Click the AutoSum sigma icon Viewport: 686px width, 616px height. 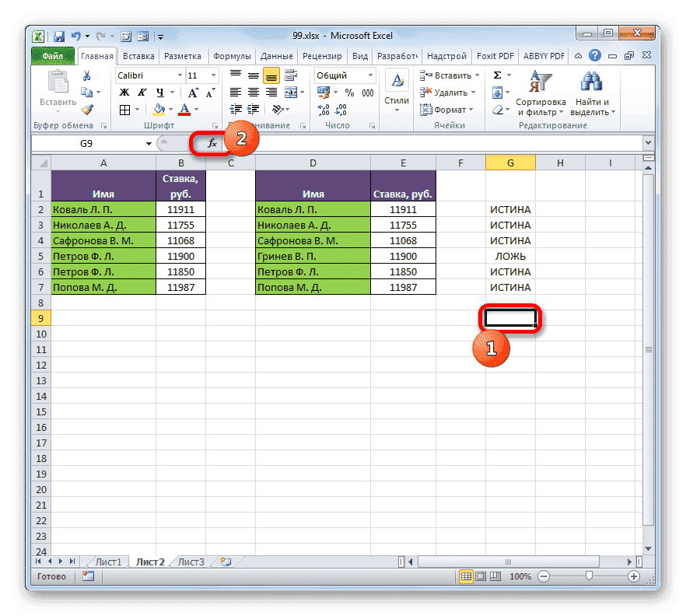495,75
